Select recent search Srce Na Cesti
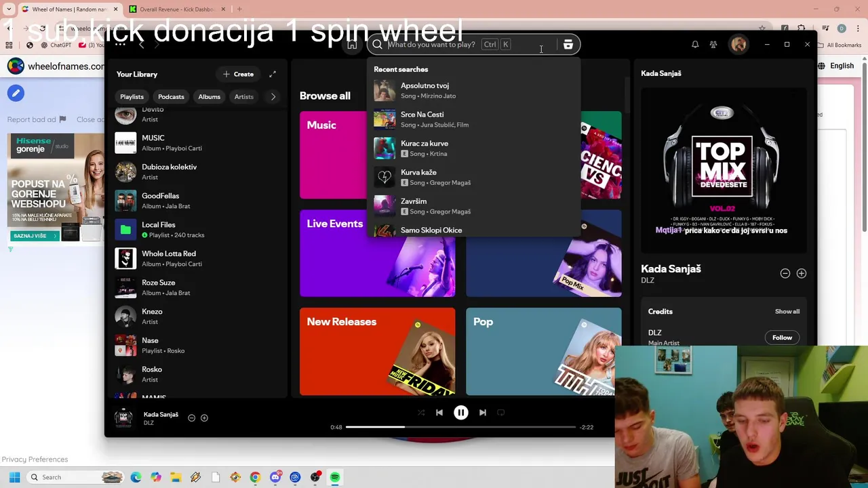Screen dimensions: 868x488 [x=473, y=119]
